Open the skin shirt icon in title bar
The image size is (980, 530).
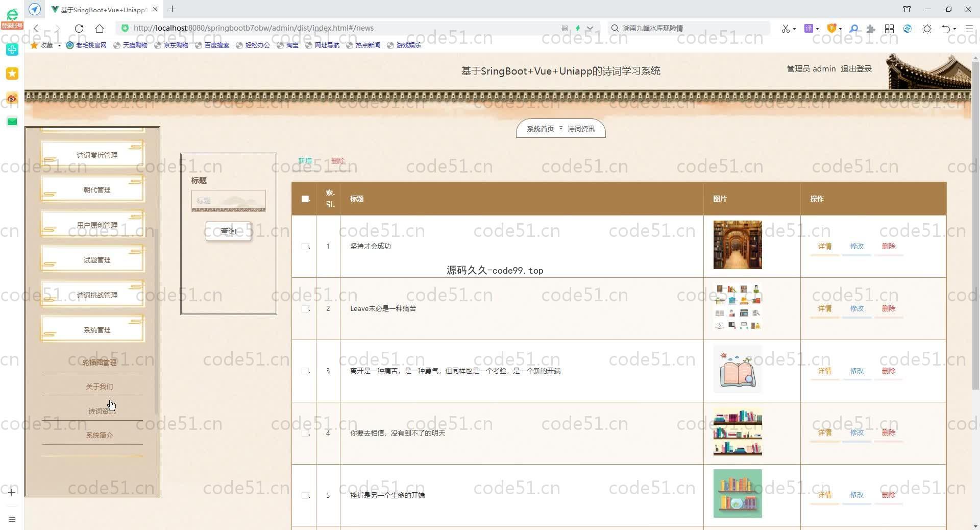tap(907, 9)
